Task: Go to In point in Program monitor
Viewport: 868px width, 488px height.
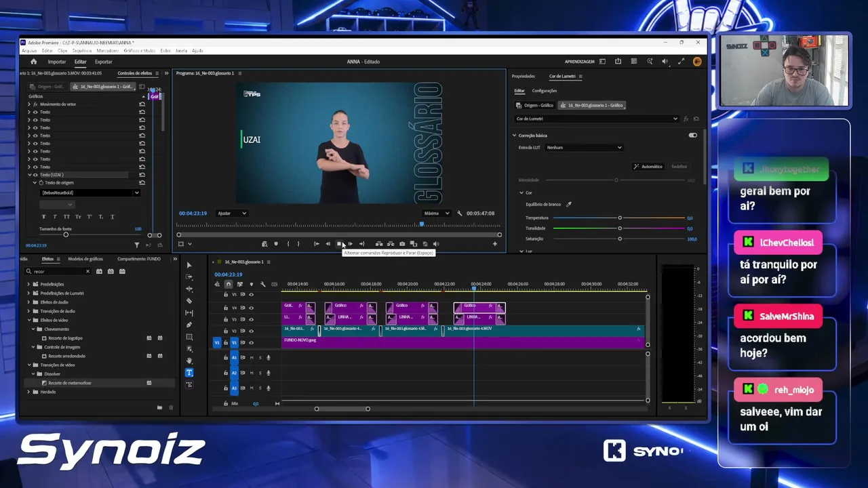Action: (x=316, y=244)
